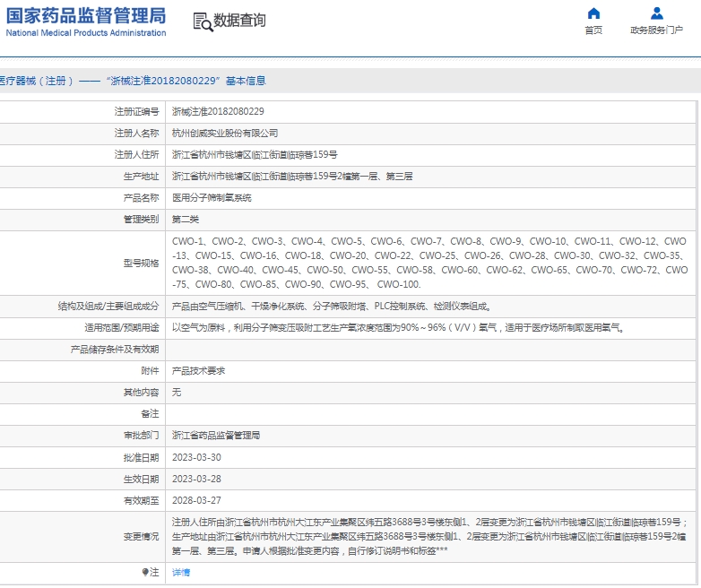The height and width of the screenshot is (588, 701).
Task: Select the 注册人住所 address value ending 159号
Action: click(255, 154)
